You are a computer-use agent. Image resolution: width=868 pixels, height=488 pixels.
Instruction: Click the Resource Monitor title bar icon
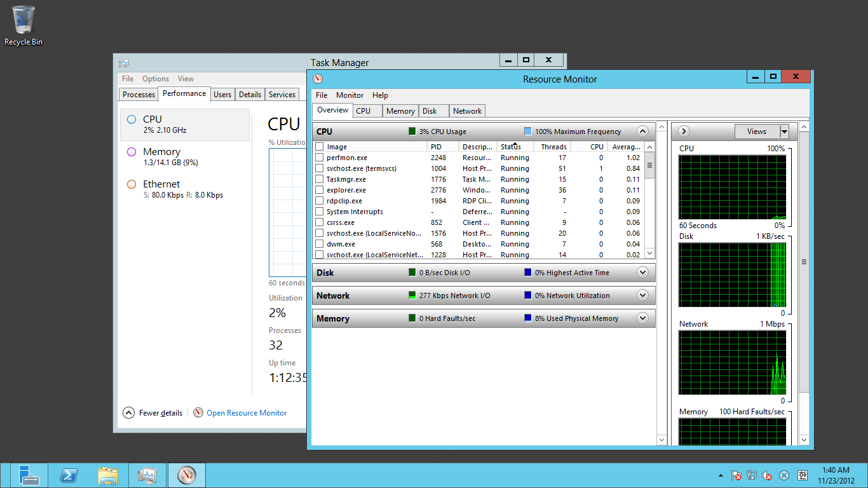(x=318, y=79)
